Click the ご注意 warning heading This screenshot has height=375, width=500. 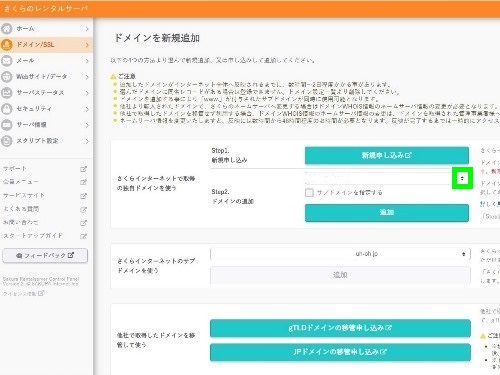tap(127, 76)
